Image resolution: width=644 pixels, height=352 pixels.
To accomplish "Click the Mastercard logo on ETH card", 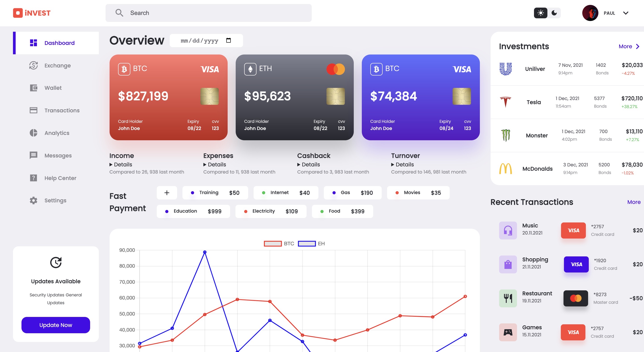I will tap(335, 69).
